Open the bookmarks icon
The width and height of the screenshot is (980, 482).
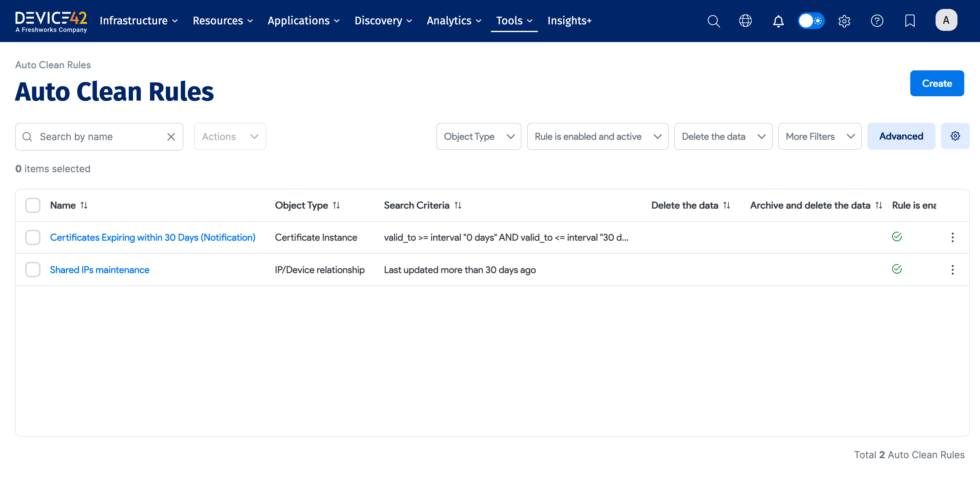(x=910, y=21)
